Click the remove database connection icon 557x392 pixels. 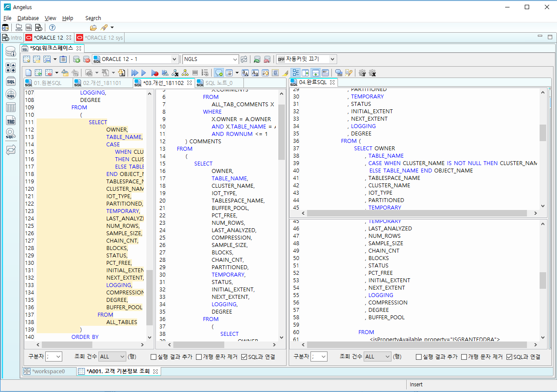pos(86,59)
